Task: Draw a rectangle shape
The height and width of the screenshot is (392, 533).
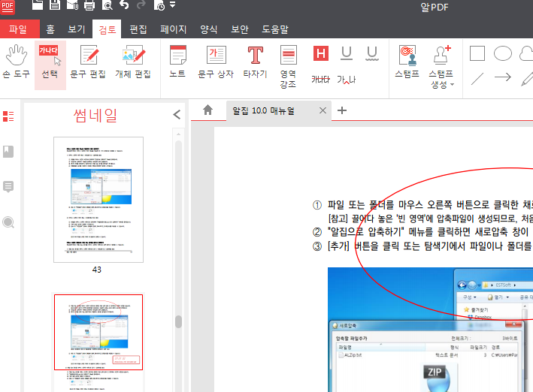Action: 477,53
